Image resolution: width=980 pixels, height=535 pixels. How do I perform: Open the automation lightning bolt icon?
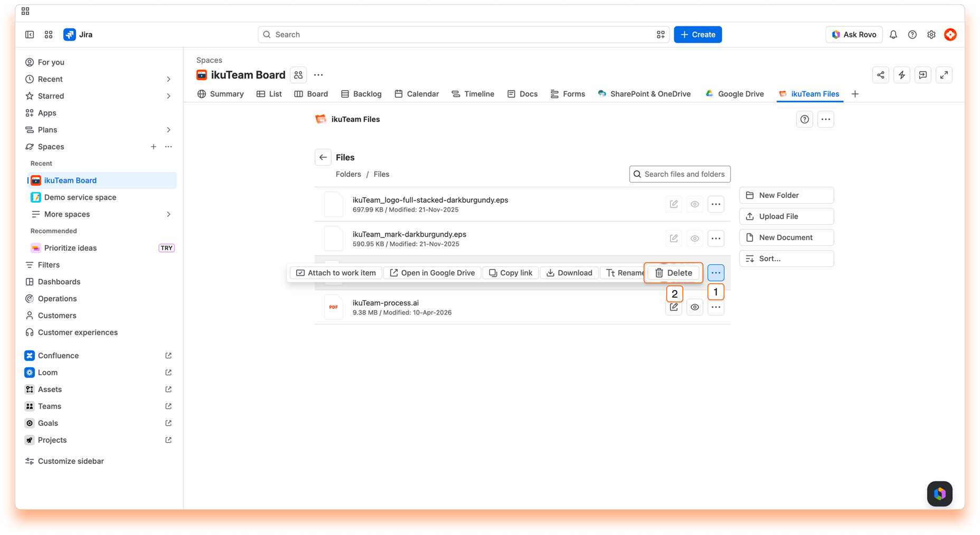(x=901, y=75)
